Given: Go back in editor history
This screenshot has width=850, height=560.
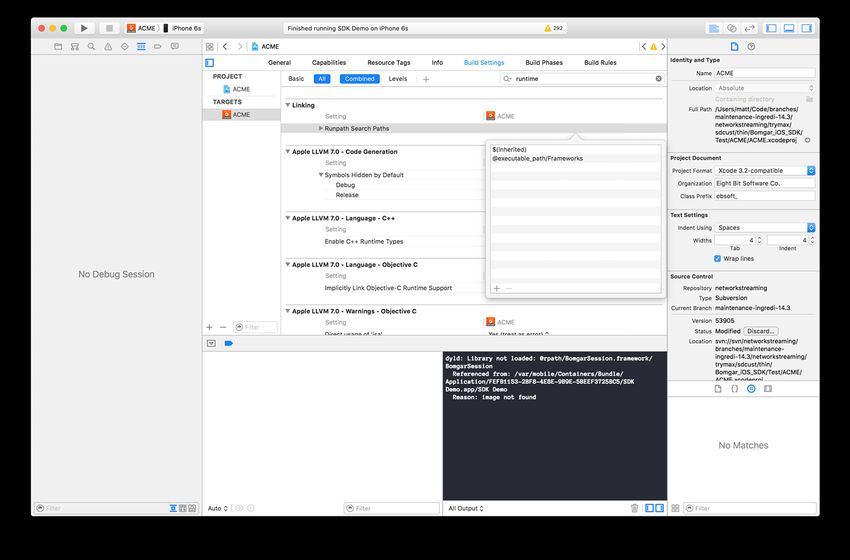Looking at the screenshot, I should [x=225, y=47].
